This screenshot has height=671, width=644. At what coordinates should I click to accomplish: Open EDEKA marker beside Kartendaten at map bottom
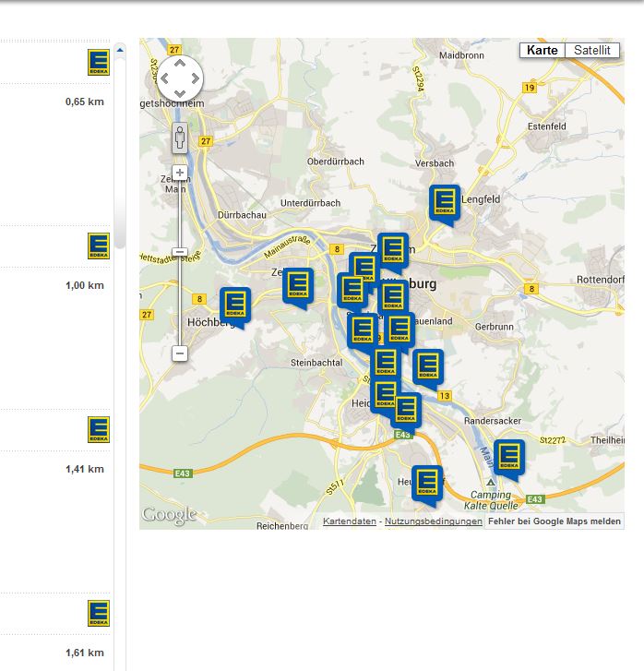[x=426, y=484]
